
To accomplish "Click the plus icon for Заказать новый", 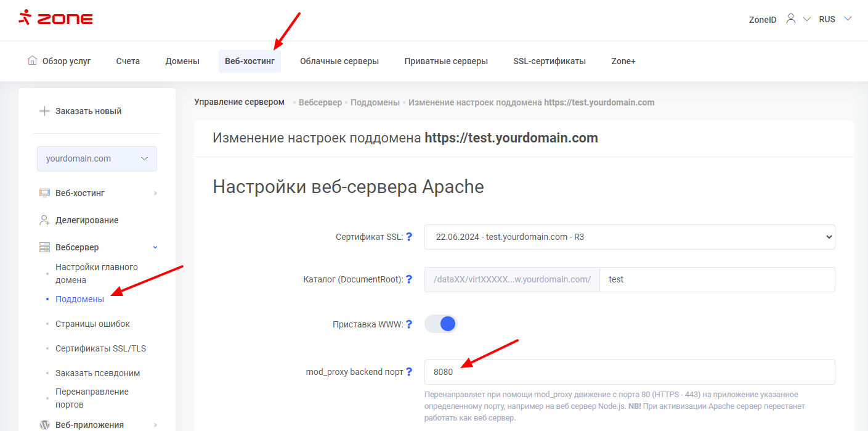I will [44, 112].
